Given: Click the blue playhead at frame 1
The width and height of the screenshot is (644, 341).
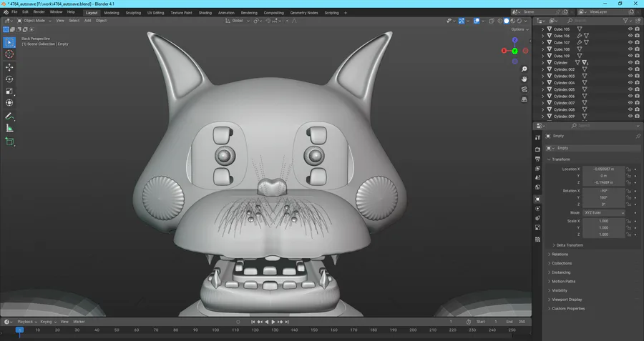Looking at the screenshot, I should coord(19,330).
